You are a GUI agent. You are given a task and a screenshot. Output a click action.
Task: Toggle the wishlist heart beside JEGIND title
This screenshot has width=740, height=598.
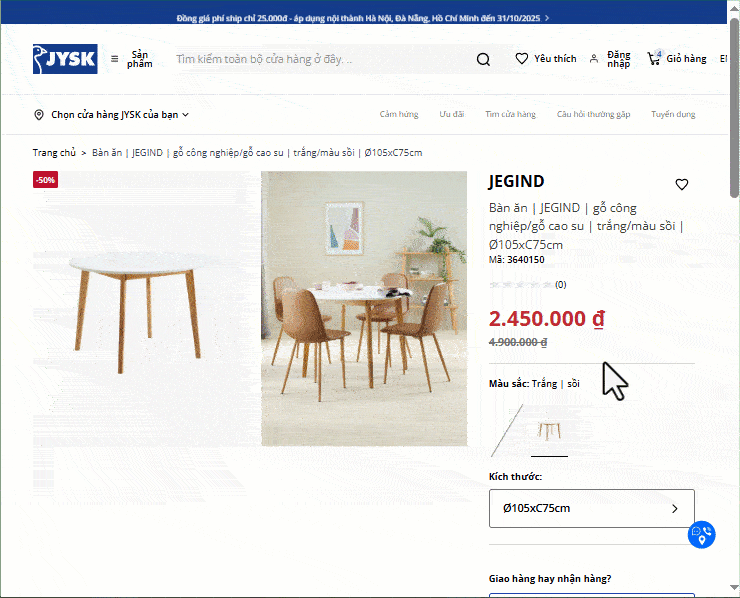[x=681, y=184]
